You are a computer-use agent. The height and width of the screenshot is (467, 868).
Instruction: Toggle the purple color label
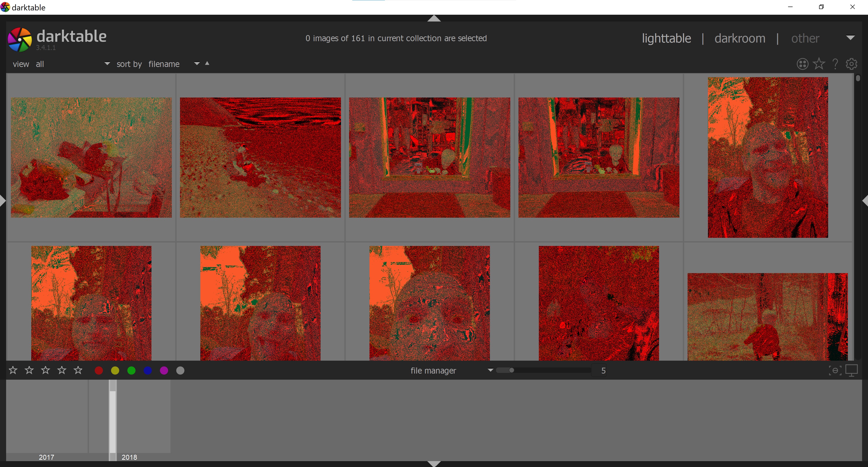point(164,371)
